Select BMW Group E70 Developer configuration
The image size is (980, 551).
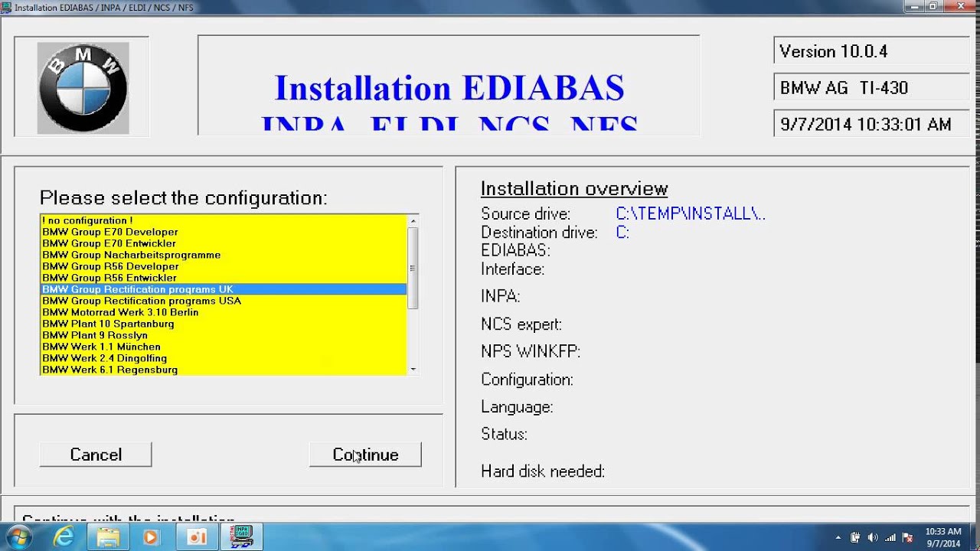point(223,232)
